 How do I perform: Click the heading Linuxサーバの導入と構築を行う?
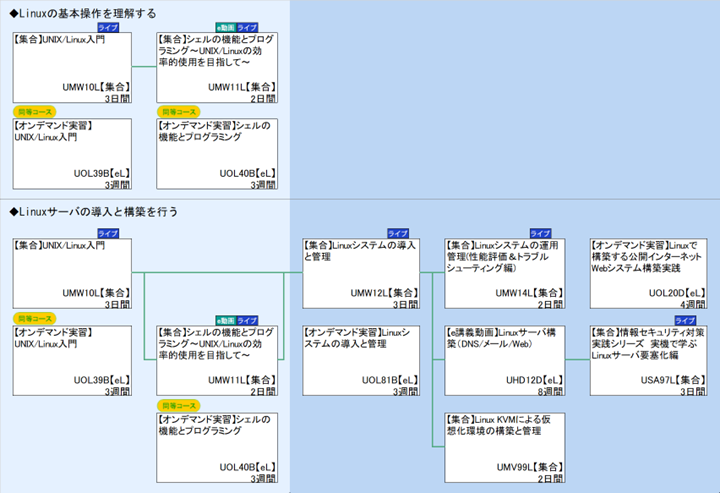(93, 212)
